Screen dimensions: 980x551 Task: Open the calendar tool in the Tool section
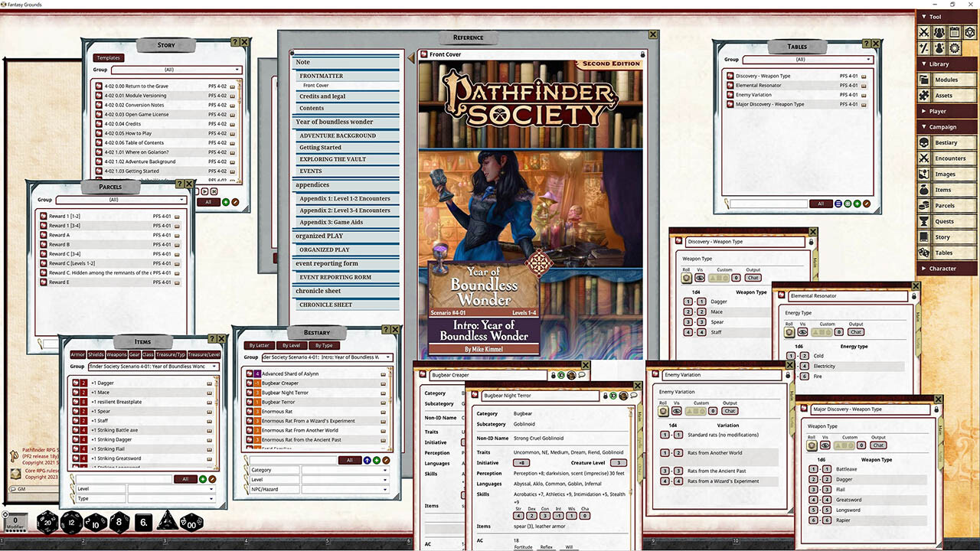coord(954,32)
